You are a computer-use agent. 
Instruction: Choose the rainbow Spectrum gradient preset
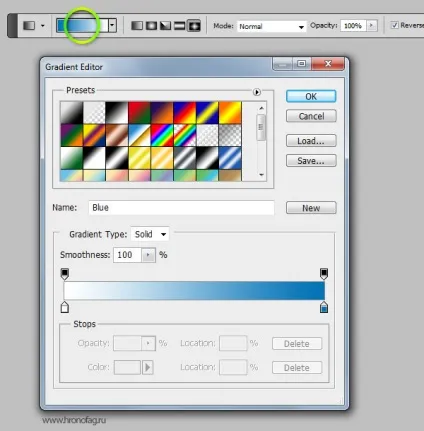[162, 135]
